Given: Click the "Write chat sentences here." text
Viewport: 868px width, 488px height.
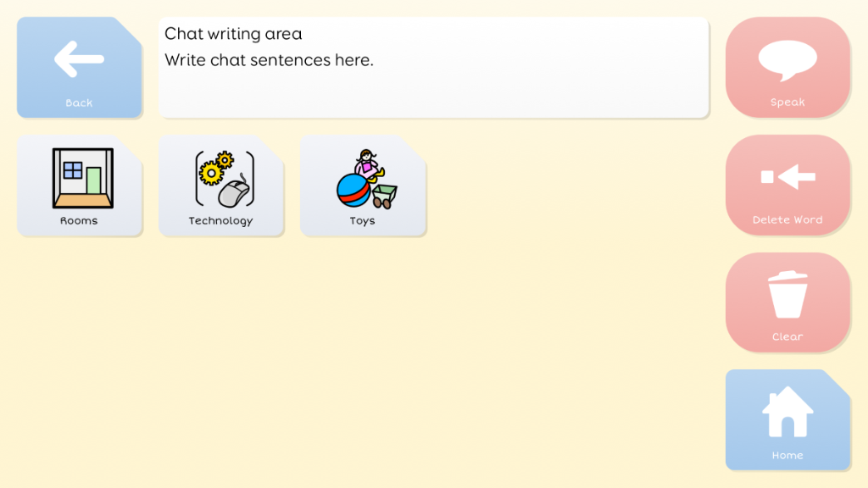Looking at the screenshot, I should pyautogui.click(x=269, y=60).
